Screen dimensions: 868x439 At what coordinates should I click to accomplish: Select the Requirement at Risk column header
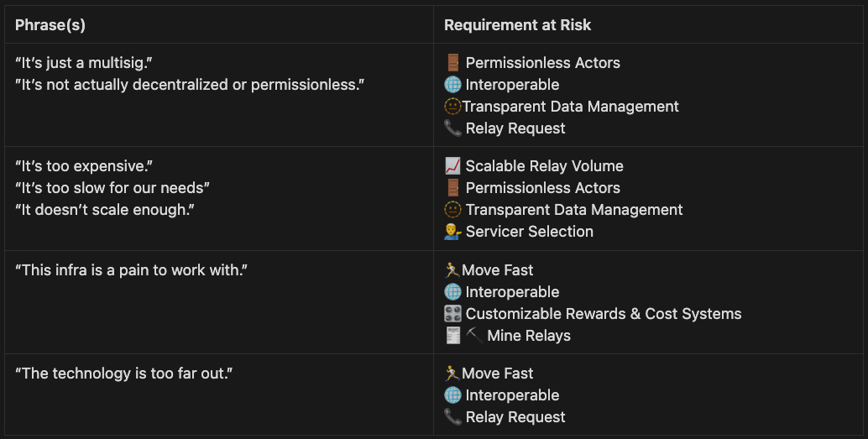(x=518, y=25)
